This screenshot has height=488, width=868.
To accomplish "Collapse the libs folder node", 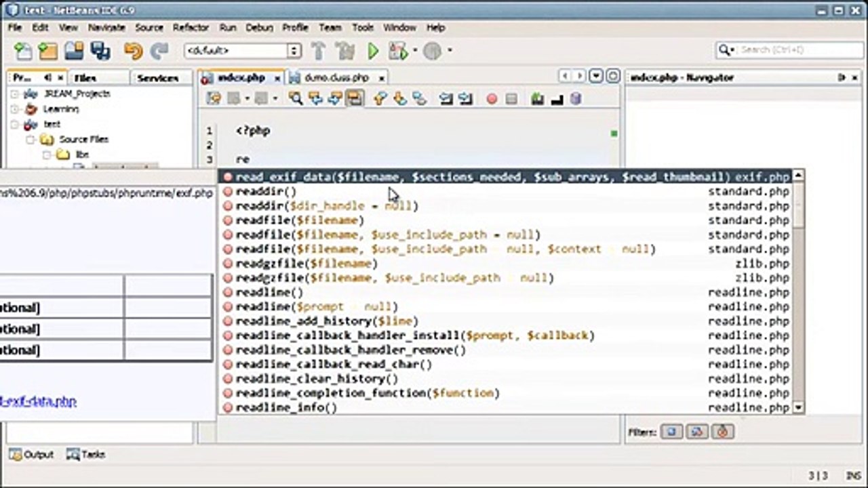I will (46, 155).
